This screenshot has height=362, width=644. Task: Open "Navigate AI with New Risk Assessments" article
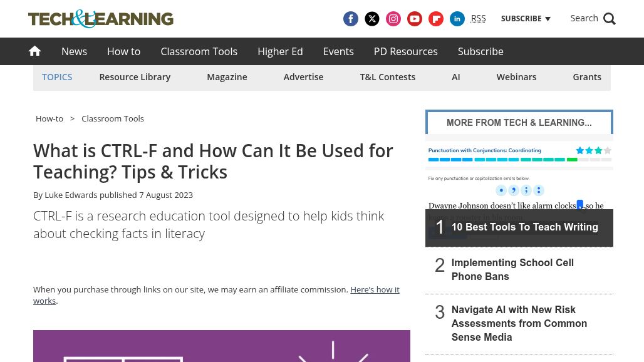point(519,323)
